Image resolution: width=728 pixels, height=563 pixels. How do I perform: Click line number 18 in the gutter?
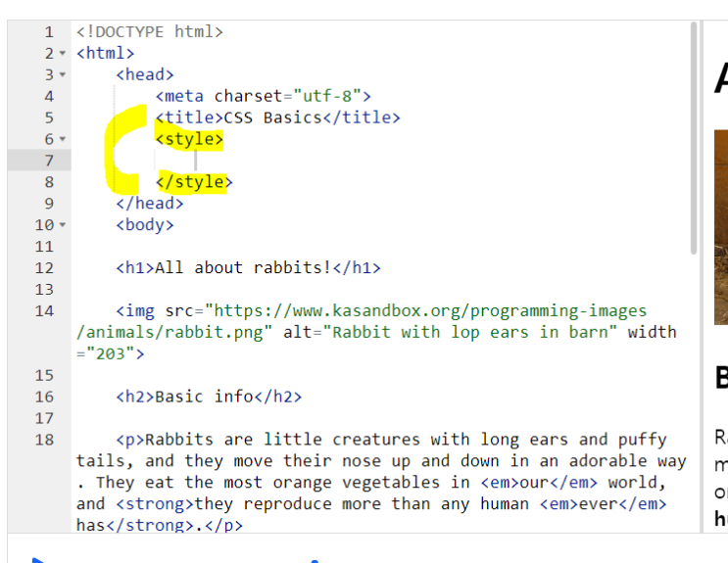point(44,440)
